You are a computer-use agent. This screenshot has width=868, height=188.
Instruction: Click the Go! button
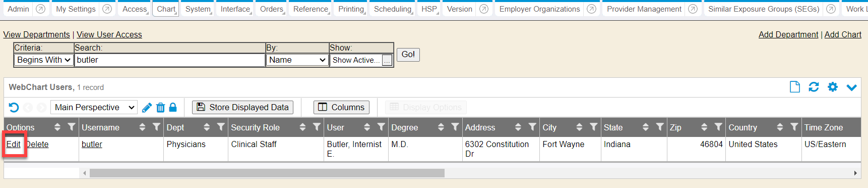408,55
